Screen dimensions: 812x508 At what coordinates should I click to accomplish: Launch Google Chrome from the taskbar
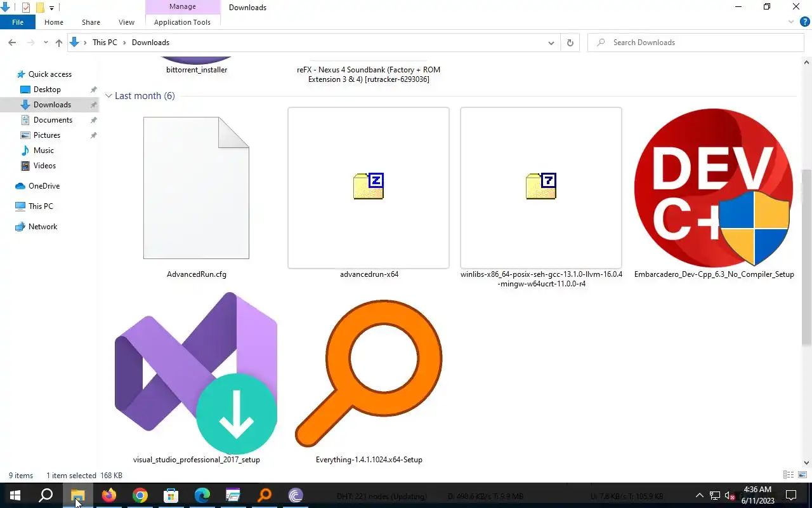(140, 495)
